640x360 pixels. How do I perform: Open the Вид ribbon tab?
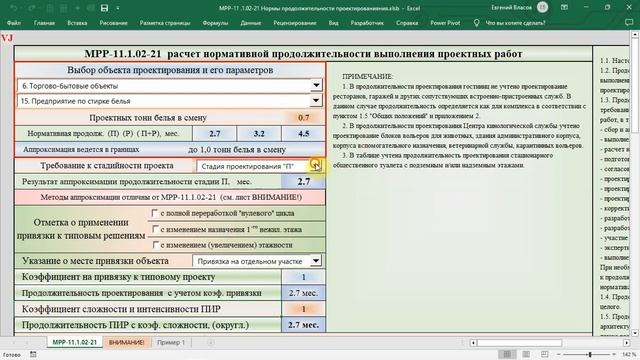tap(333, 23)
